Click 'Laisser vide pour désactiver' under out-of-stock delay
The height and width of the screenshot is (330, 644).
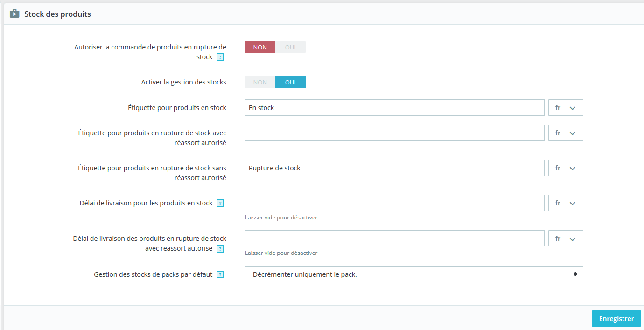click(x=281, y=253)
